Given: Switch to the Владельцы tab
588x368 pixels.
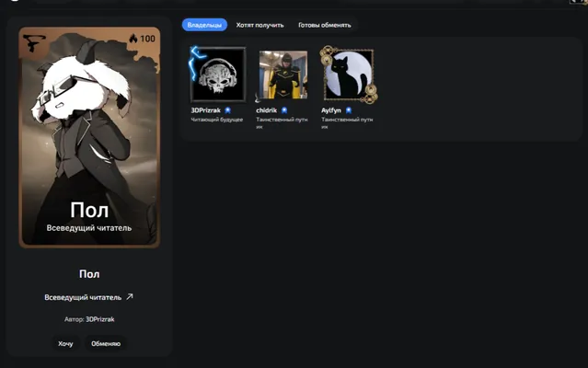Looking at the screenshot, I should 204,25.
